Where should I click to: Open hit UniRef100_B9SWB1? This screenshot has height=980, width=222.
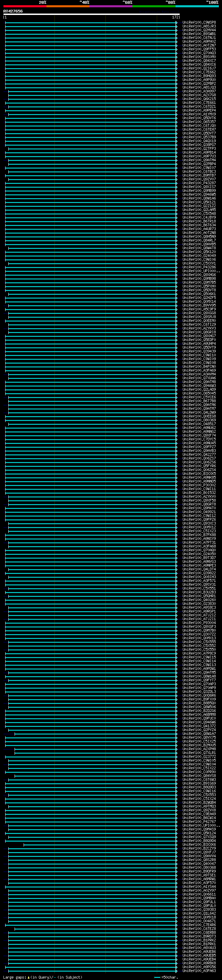coord(199,34)
